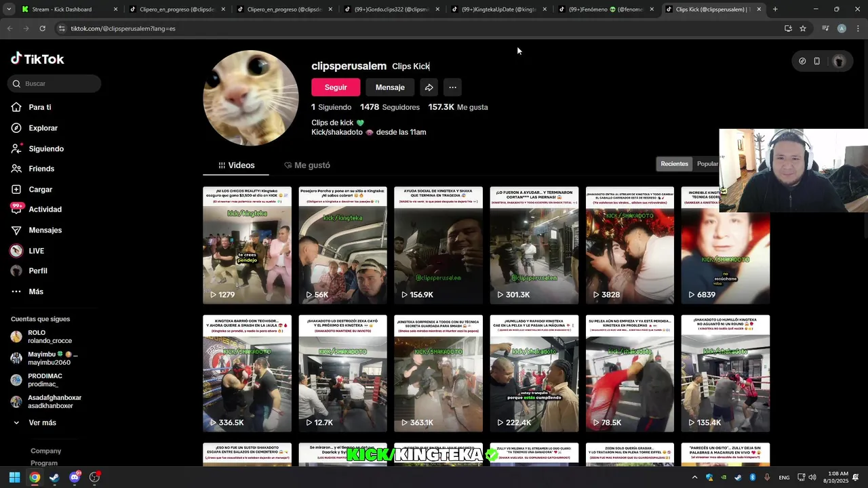The width and height of the screenshot is (868, 488).
Task: Switch to Videos tab
Action: pyautogui.click(x=237, y=165)
